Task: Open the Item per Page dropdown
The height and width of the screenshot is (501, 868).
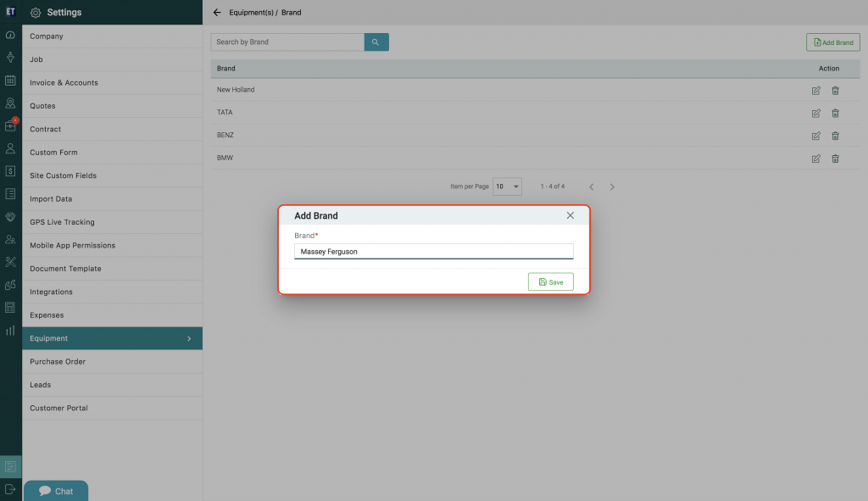Action: click(x=507, y=186)
